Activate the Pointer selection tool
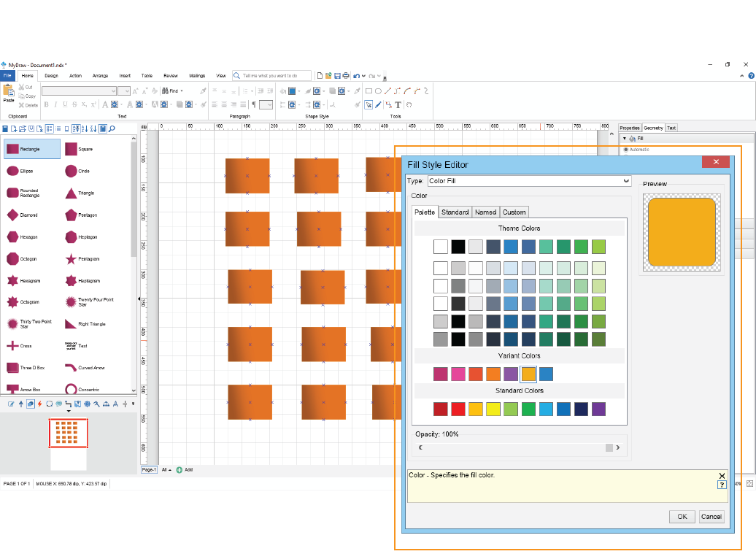Image resolution: width=756 pixels, height=554 pixels. point(369,104)
